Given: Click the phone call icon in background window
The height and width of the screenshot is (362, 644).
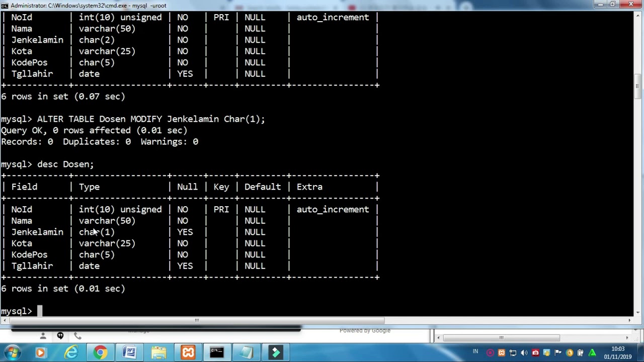Looking at the screenshot, I should tap(77, 335).
